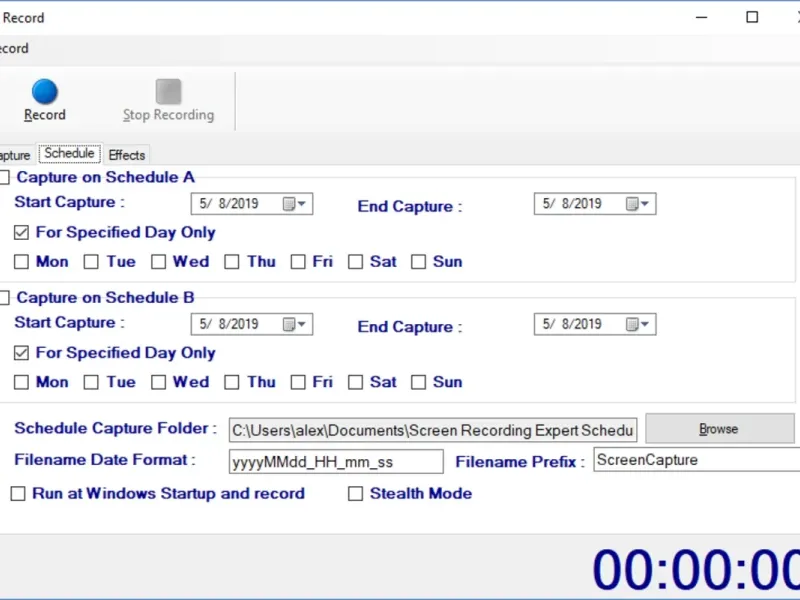Screen dimensions: 800x600
Task: Open the partially visible Capture tab
Action: click(x=15, y=155)
